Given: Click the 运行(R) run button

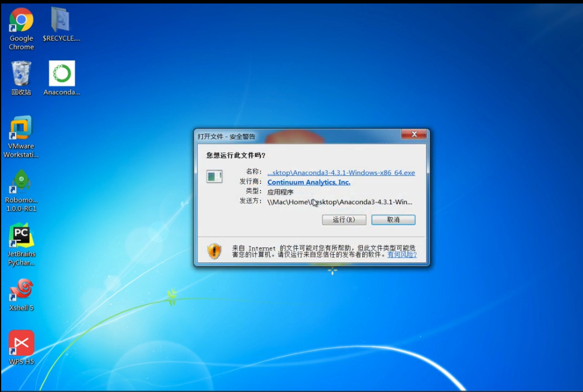Looking at the screenshot, I should 344,220.
